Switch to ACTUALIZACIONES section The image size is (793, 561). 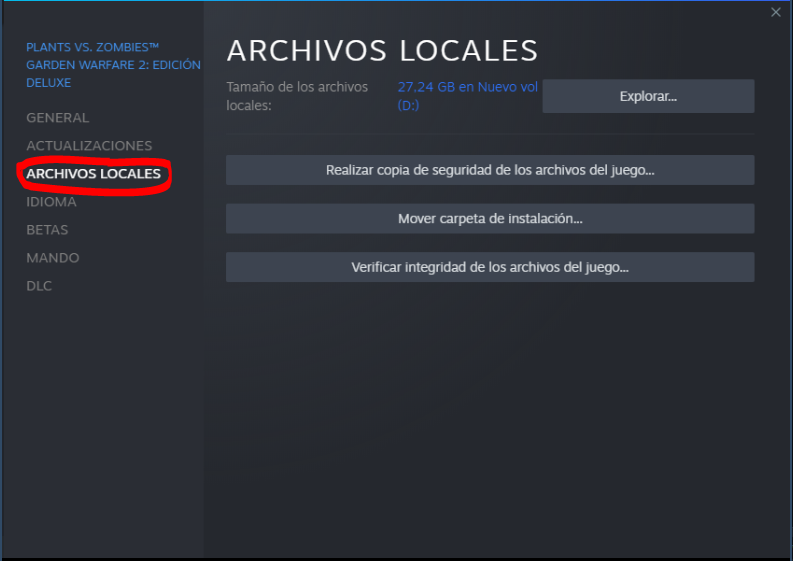(x=89, y=146)
